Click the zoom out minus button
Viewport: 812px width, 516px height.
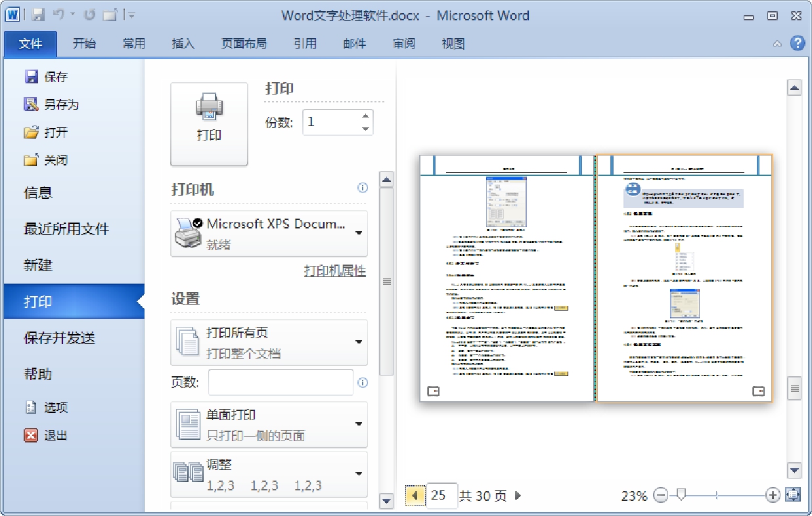coord(661,496)
